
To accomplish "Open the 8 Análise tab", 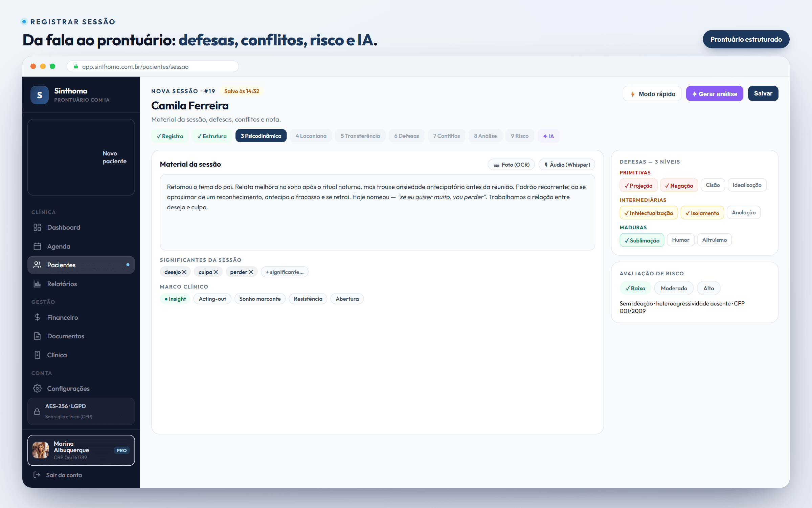I will pos(486,136).
